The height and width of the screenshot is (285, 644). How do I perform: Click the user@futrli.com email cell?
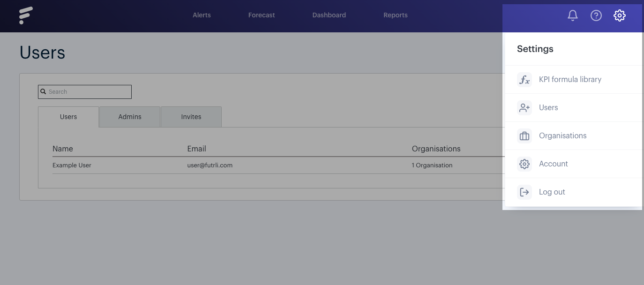coord(210,165)
